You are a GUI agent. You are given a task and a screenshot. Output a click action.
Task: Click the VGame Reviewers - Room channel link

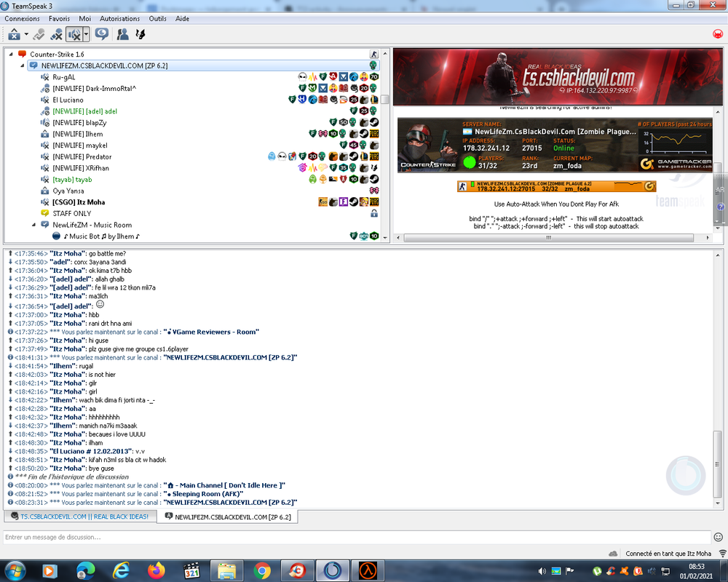211,332
